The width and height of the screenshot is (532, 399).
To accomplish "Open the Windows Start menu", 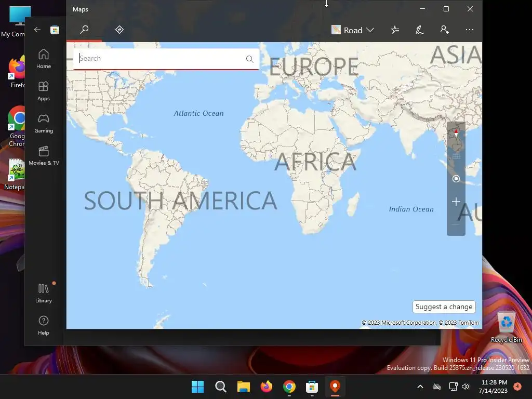I will [x=198, y=387].
